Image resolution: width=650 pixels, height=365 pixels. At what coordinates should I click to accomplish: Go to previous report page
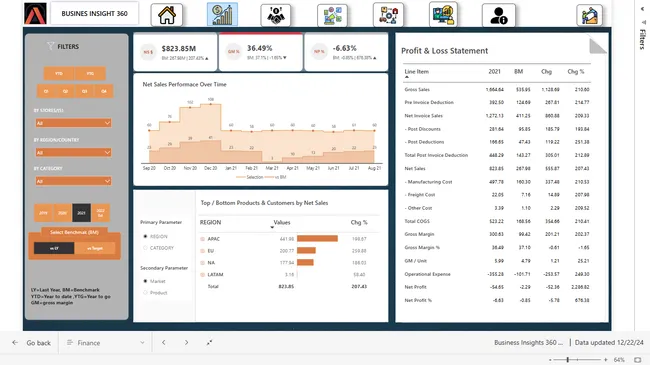tap(164, 343)
